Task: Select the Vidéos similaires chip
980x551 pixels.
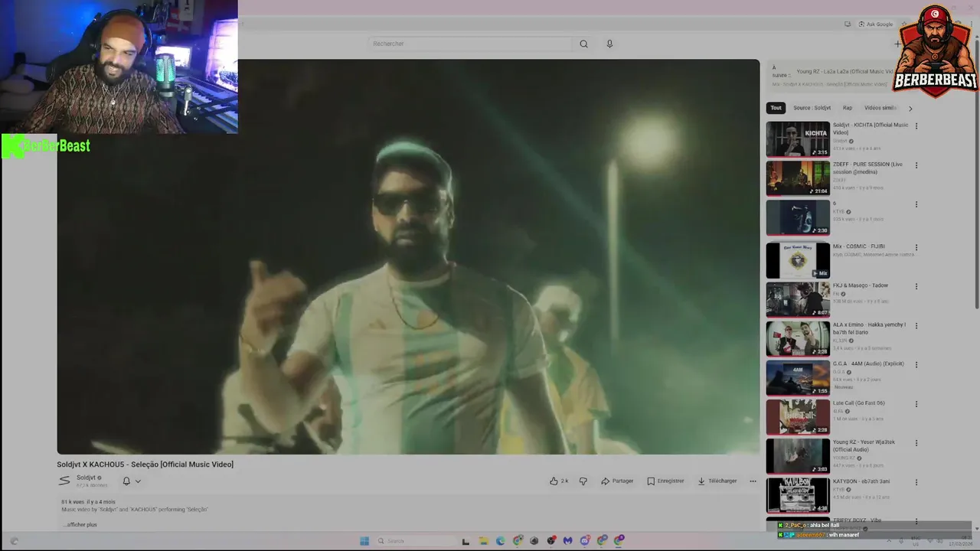Action: 880,108
